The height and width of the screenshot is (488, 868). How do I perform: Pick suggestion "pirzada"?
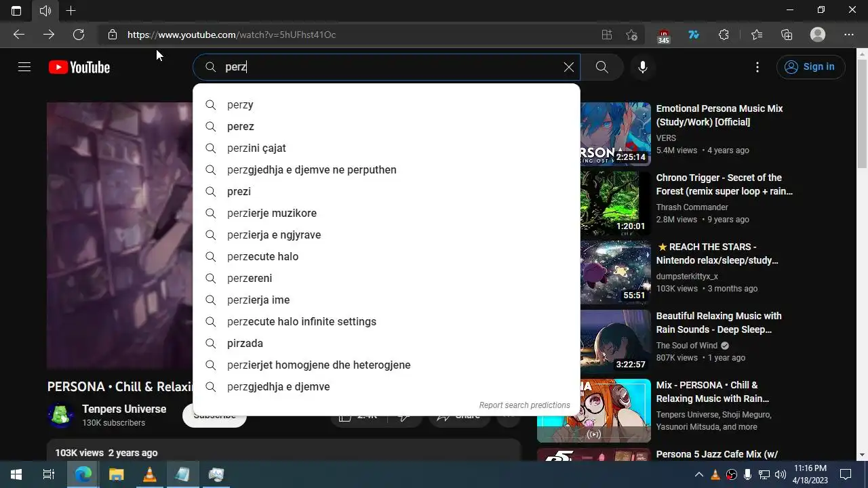coord(387,343)
